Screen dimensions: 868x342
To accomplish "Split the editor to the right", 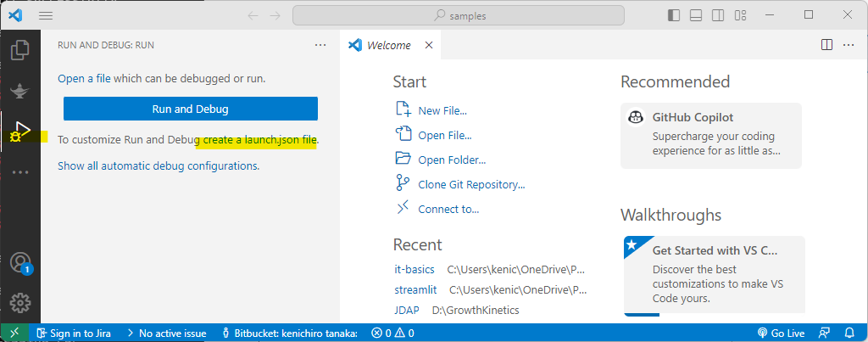I will point(827,45).
